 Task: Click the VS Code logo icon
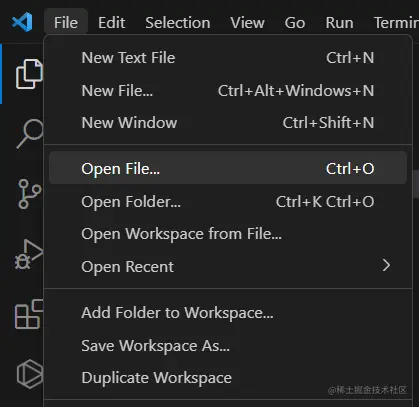pos(22,22)
